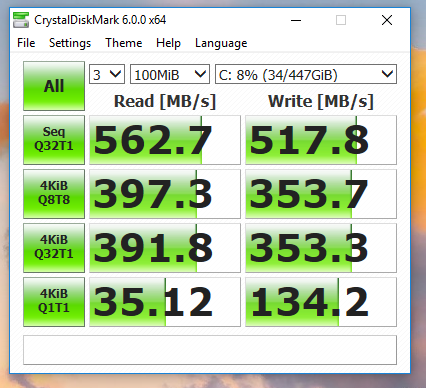
Task: Click the 517.8 sequential write result
Action: click(321, 140)
